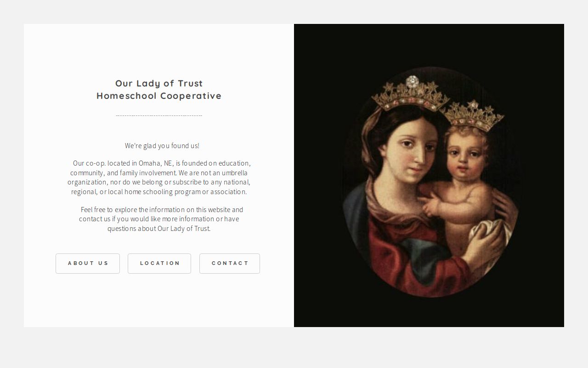588x368 pixels.
Task: Select the Contact button
Action: 230,264
